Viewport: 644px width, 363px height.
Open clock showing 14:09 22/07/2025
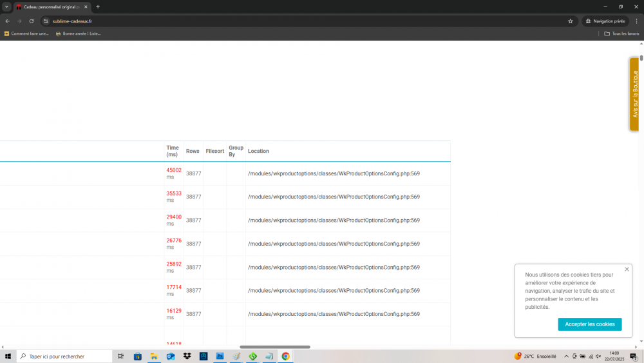(x=614, y=357)
